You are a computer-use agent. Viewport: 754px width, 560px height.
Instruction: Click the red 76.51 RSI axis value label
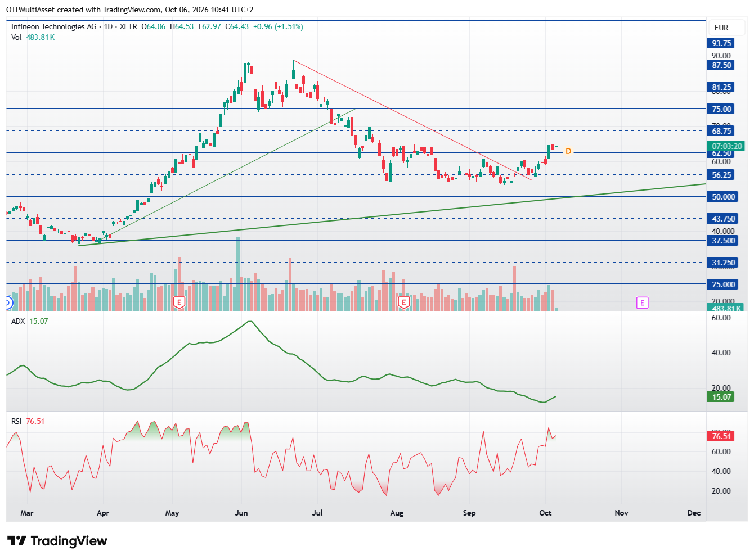click(721, 436)
